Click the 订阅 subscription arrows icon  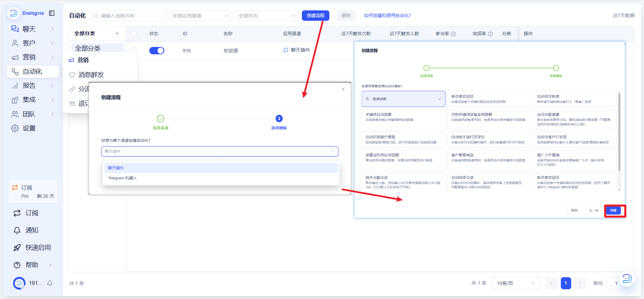click(x=17, y=213)
